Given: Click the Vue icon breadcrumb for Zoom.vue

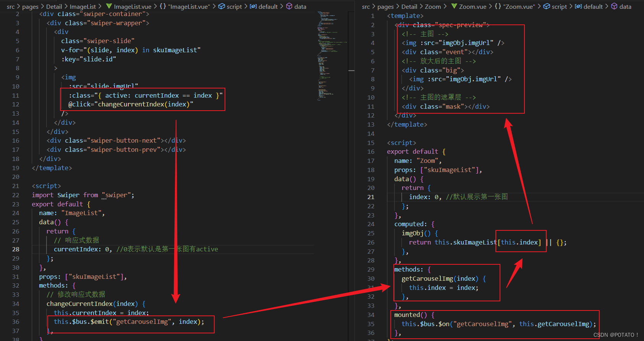Looking at the screenshot, I should 454,6.
